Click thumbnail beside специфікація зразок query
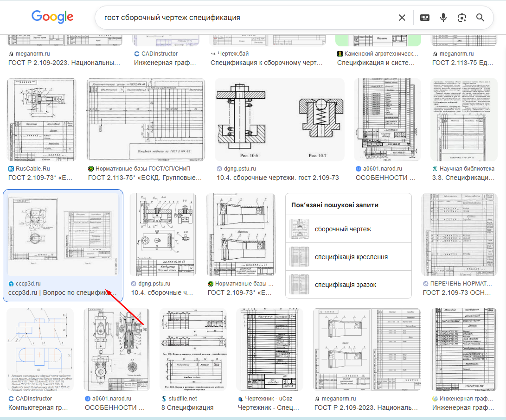Viewport: 506px width, 420px height. (300, 285)
